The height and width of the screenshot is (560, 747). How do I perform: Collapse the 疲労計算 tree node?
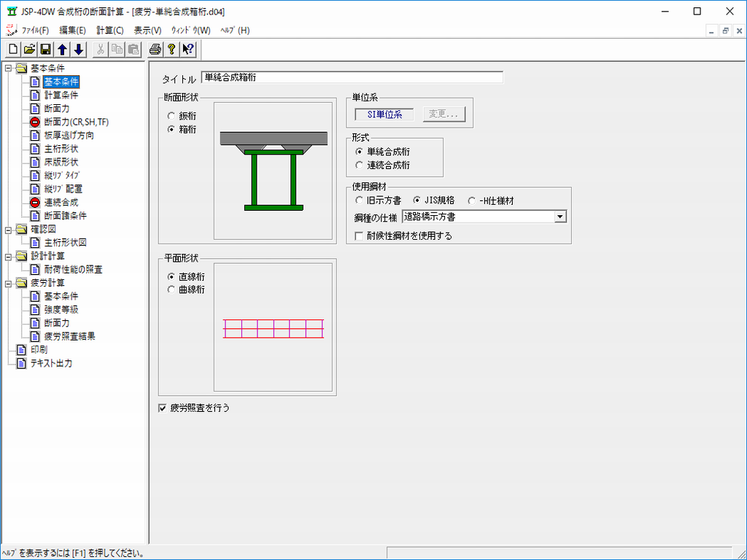8,283
